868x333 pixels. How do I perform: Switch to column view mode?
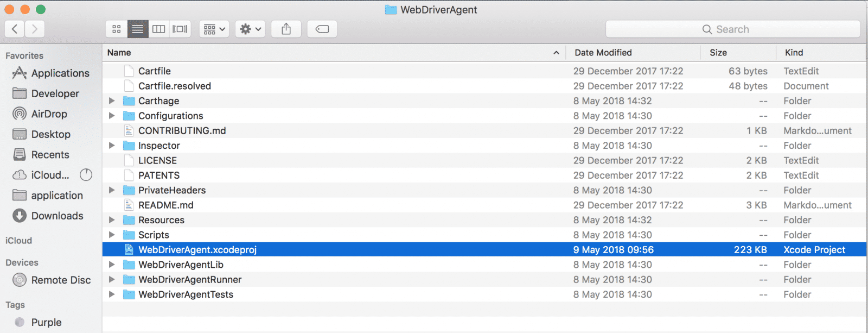[x=158, y=29]
